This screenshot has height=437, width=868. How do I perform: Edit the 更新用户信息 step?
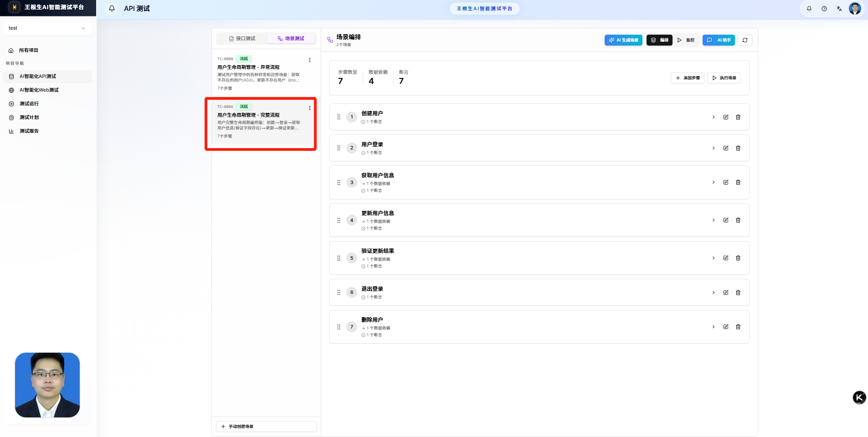[726, 220]
